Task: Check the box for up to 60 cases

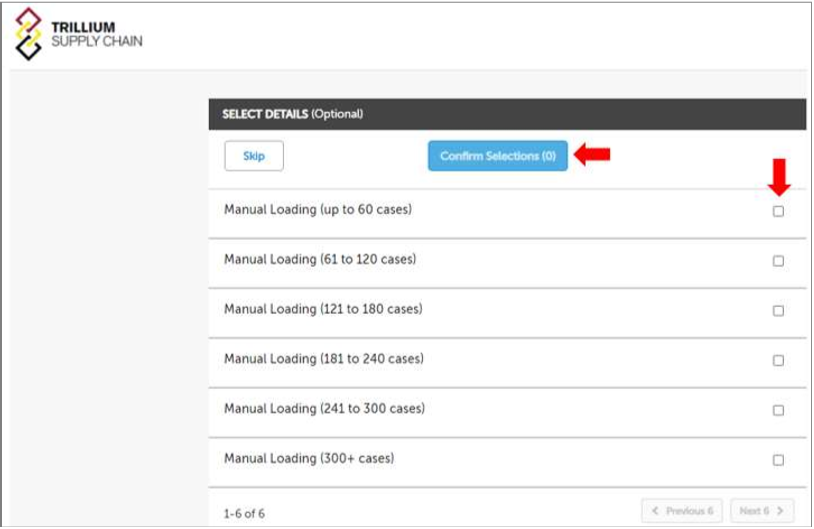Action: click(x=778, y=211)
